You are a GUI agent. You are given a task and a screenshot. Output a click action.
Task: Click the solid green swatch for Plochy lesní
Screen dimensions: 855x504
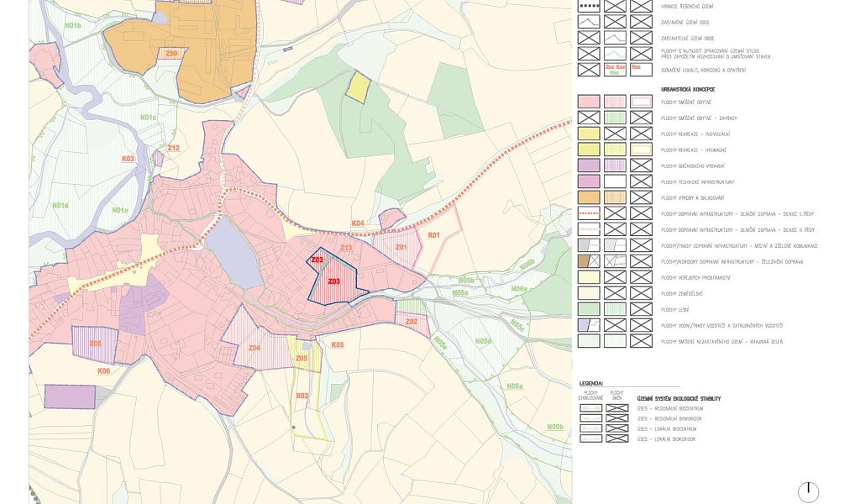point(589,309)
